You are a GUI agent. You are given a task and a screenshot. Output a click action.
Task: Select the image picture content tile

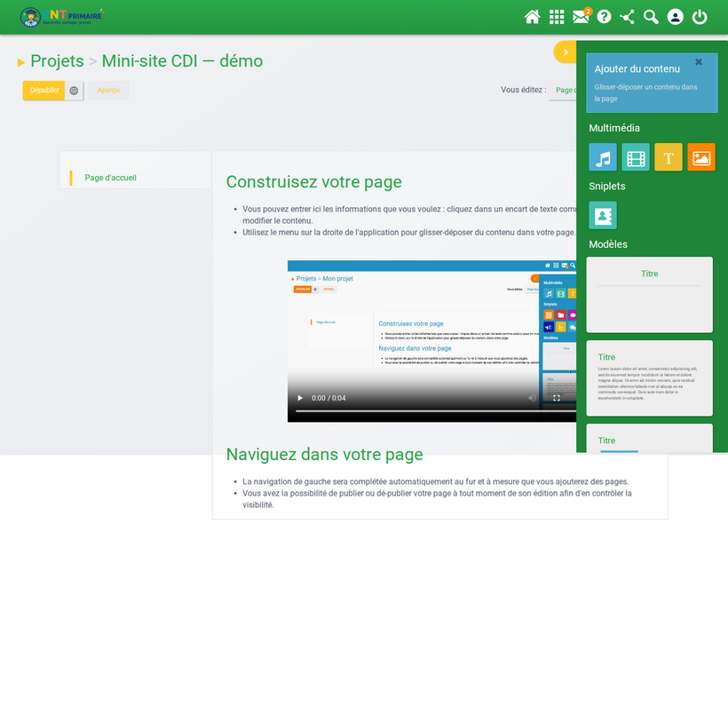click(x=701, y=157)
